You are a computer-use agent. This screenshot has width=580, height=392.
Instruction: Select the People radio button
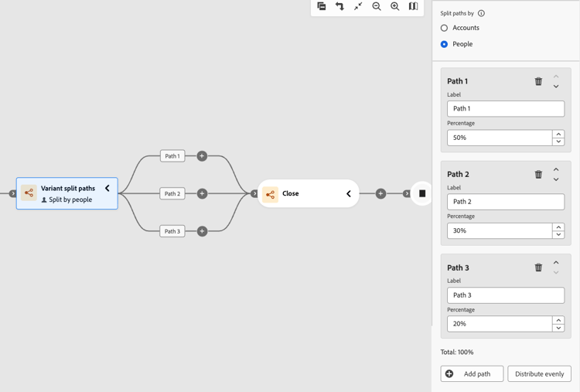pos(444,44)
